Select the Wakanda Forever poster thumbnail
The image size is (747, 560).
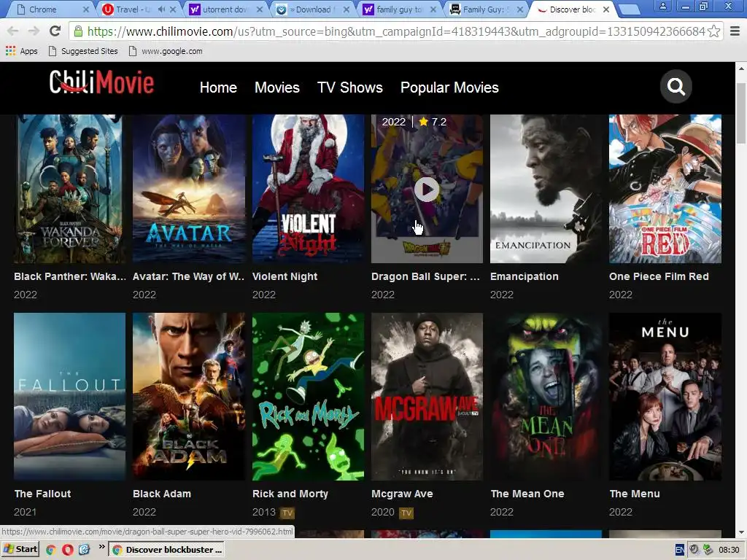[x=69, y=189]
